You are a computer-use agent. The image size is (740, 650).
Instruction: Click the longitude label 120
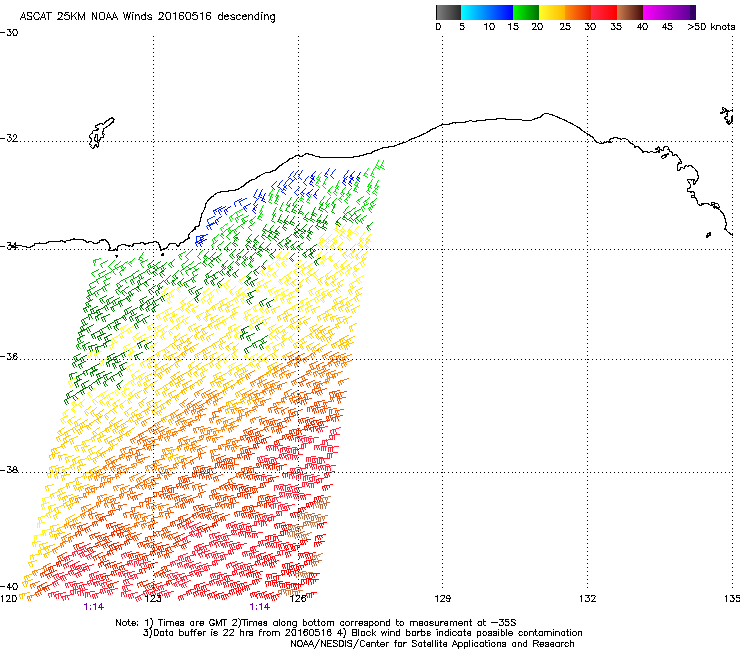pos(8,599)
